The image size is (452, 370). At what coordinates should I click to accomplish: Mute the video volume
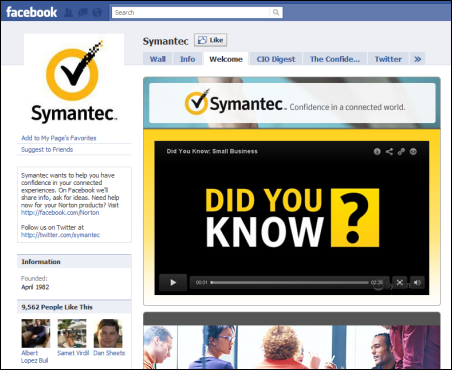click(x=417, y=283)
